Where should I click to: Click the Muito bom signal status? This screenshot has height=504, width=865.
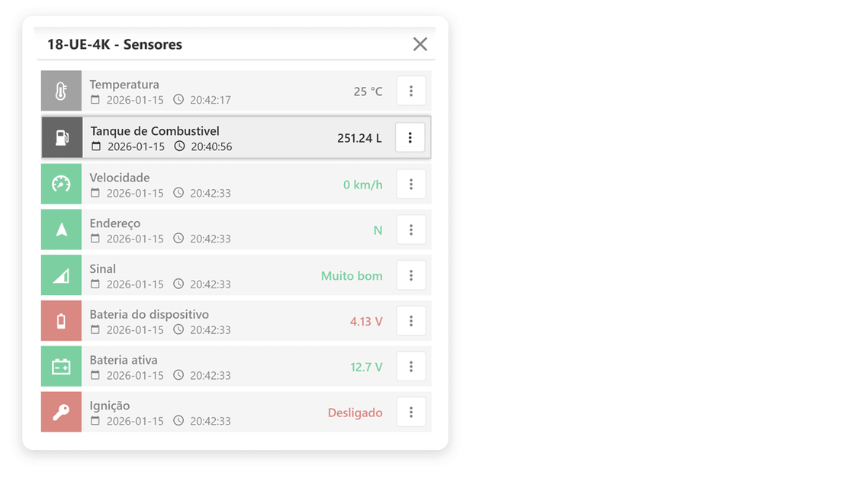(x=352, y=276)
